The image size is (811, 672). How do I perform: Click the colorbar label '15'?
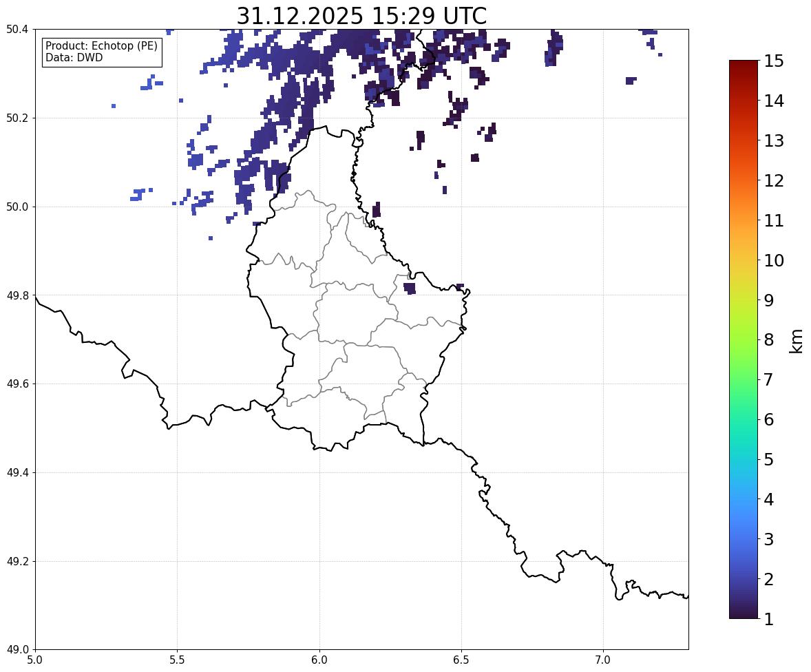pos(774,61)
